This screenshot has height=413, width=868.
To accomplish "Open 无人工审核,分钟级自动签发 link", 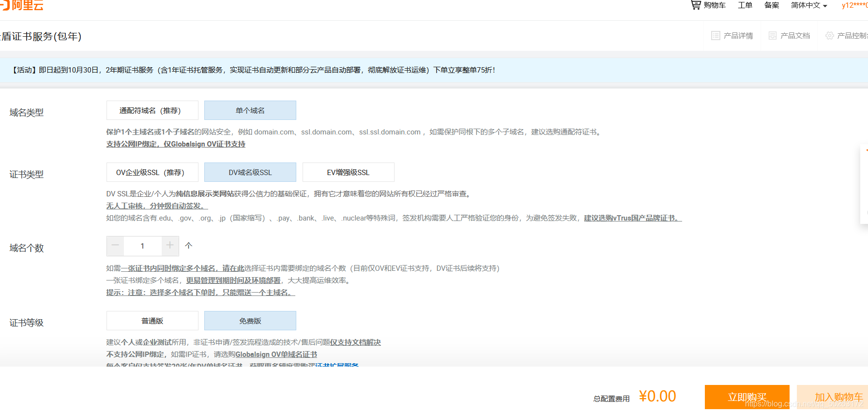I will 157,206.
